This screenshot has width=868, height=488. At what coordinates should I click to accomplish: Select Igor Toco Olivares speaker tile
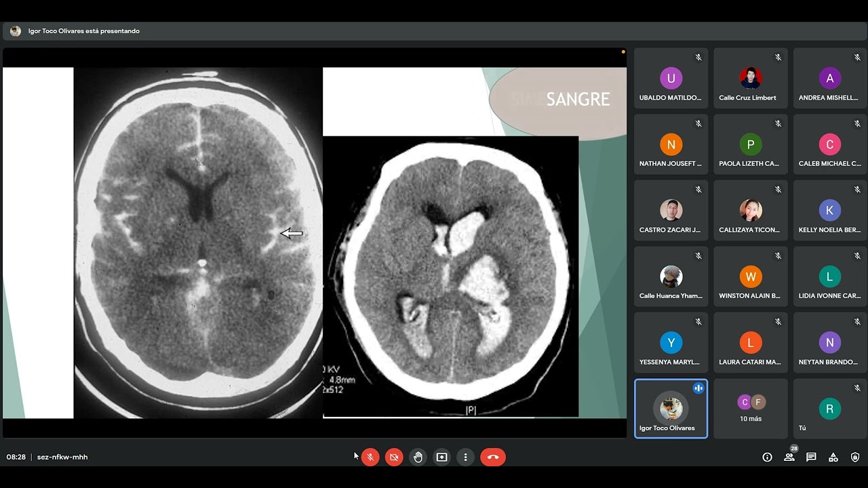[x=671, y=409]
